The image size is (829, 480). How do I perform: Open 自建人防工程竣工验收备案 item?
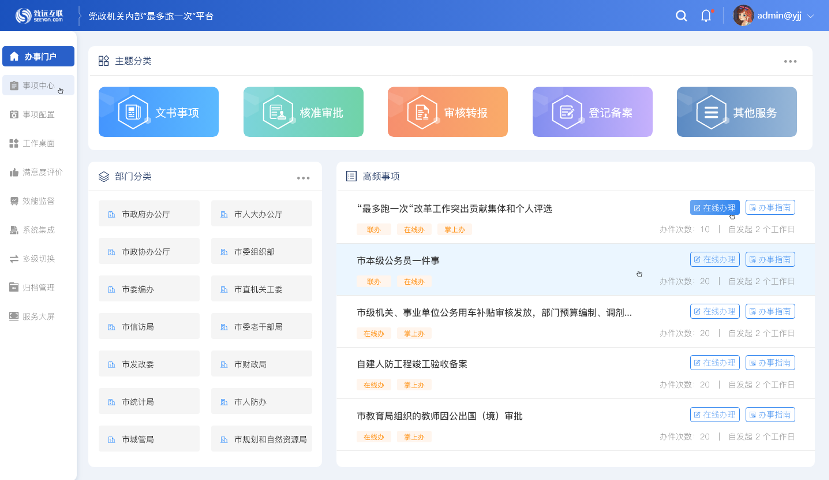[x=412, y=364]
